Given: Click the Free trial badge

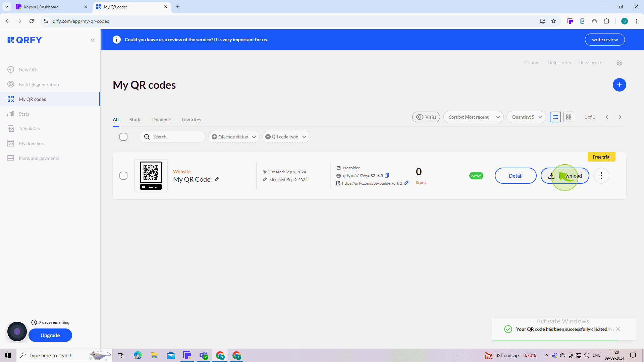Looking at the screenshot, I should click(601, 157).
